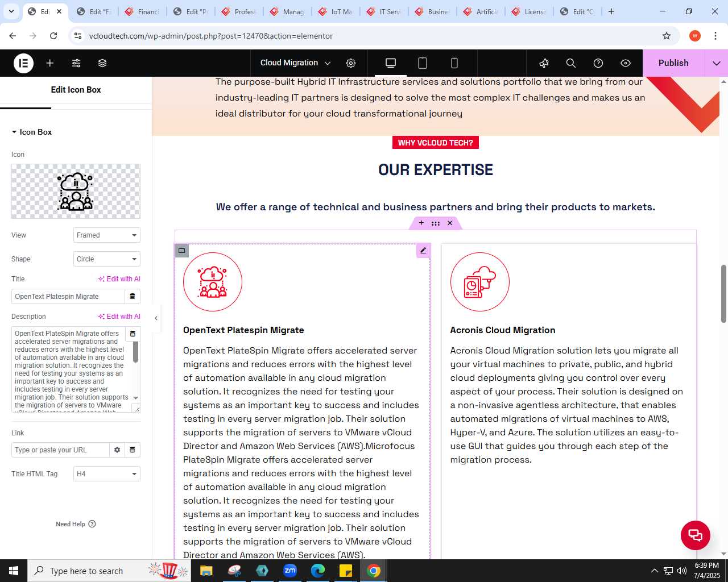Image resolution: width=728 pixels, height=582 pixels.
Task: Open the Structure layers icon
Action: tap(102, 63)
